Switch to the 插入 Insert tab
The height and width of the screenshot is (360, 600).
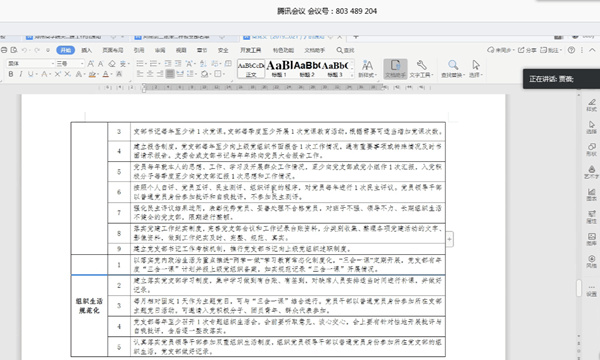(86, 50)
